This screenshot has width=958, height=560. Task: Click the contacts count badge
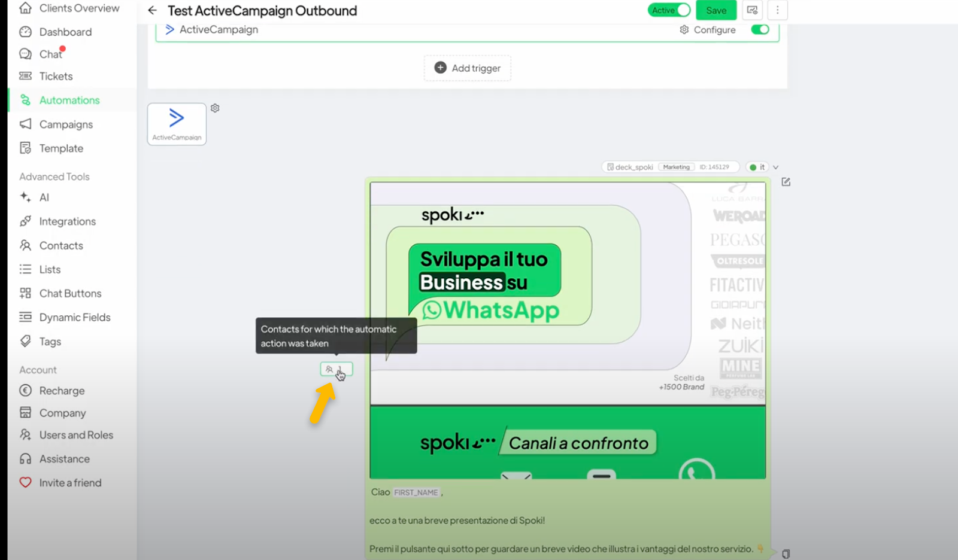click(336, 369)
